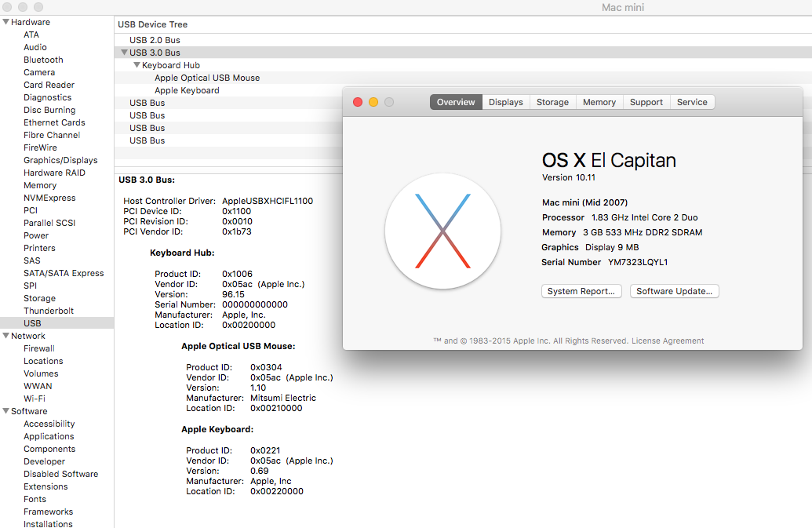812x528 pixels.
Task: Click the OS X El Capitan logo
Action: 442,231
